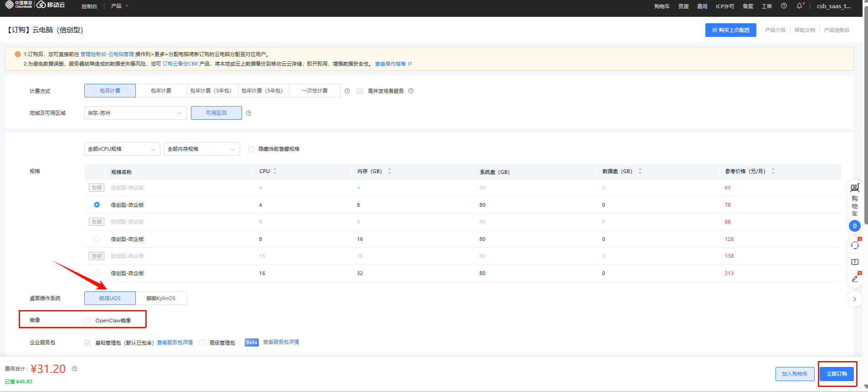The height and width of the screenshot is (392, 868).
Task: Click the cart count badge showing 0
Action: click(855, 226)
